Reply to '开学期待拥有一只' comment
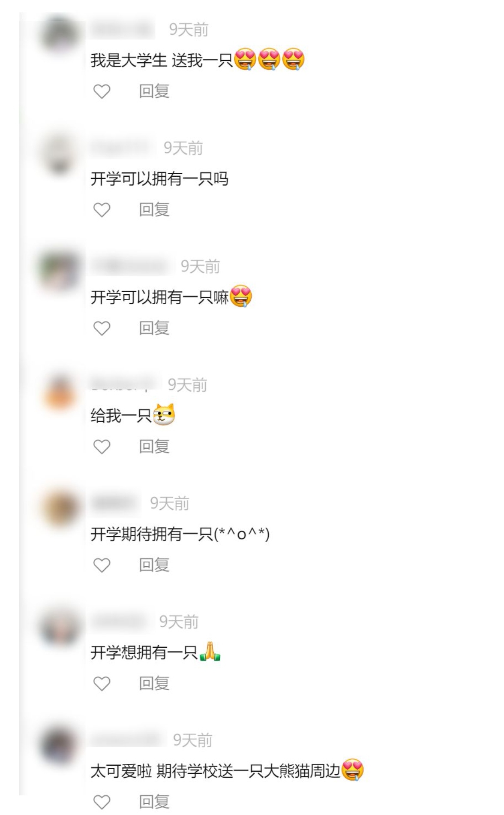The image size is (504, 815). [154, 565]
